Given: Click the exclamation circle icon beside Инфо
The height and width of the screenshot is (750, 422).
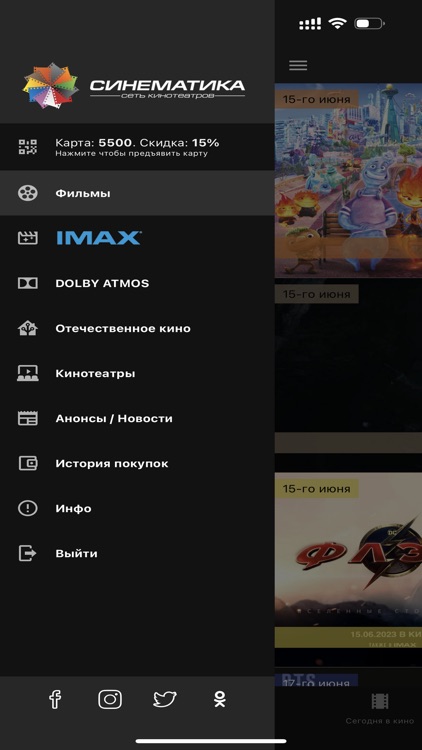Looking at the screenshot, I should [28, 508].
